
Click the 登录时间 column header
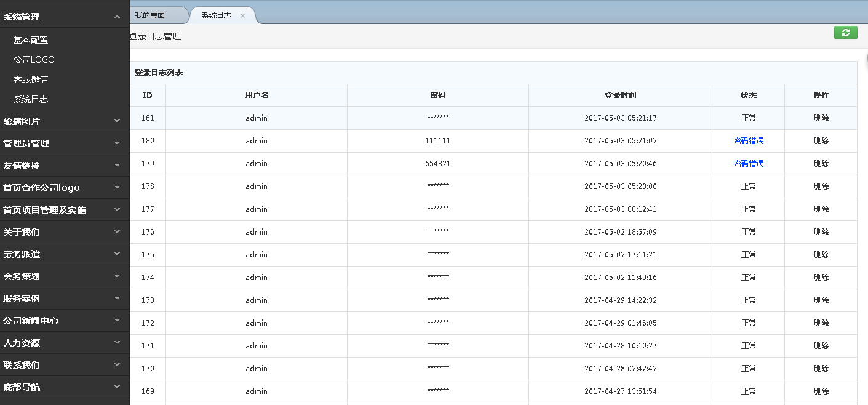(620, 95)
